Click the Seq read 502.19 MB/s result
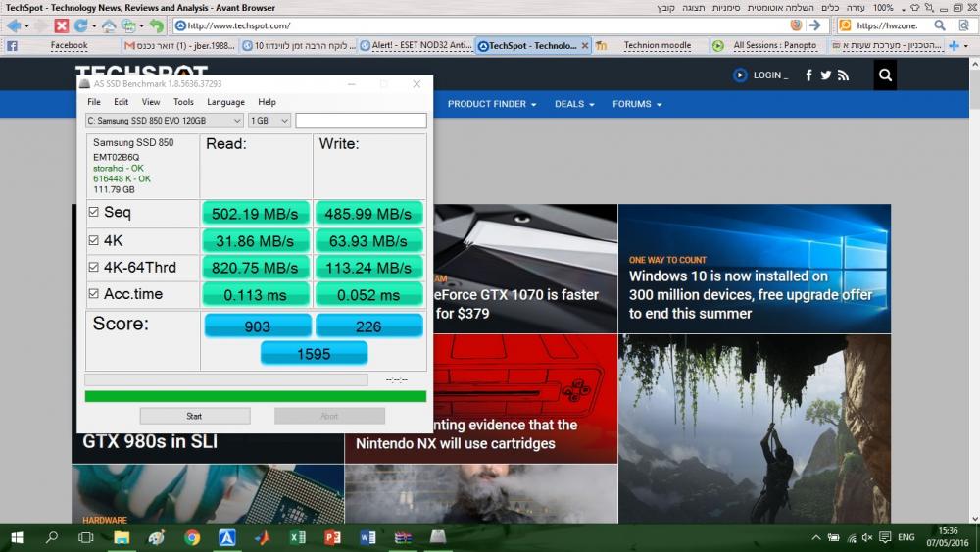 255,214
